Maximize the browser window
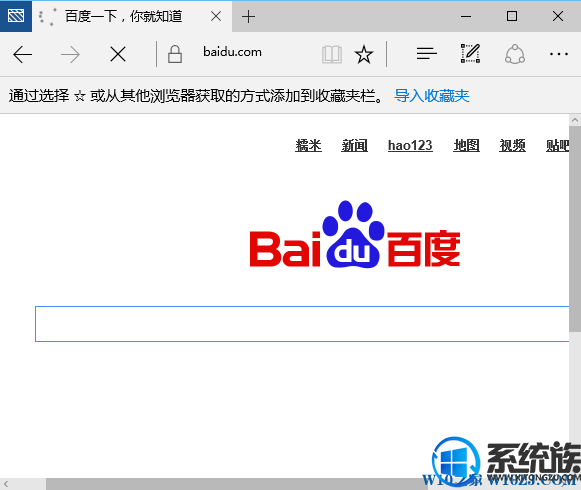Screen dimensions: 581x490 click(512, 16)
